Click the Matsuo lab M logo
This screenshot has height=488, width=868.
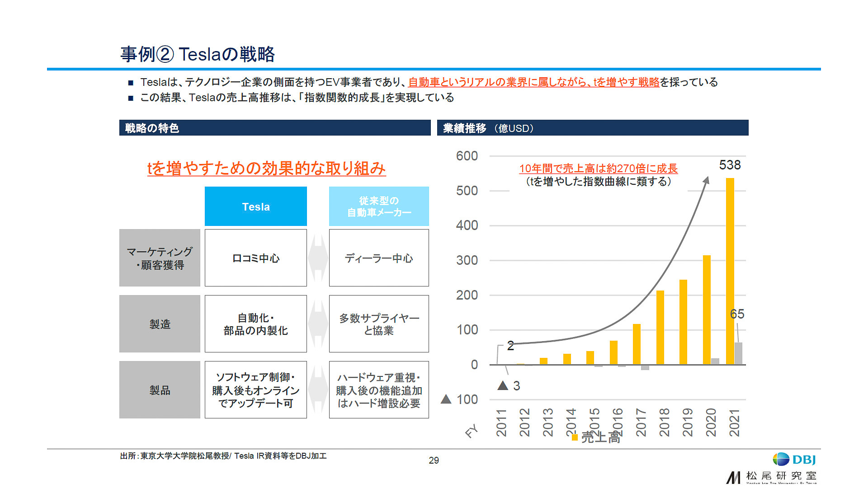[733, 477]
